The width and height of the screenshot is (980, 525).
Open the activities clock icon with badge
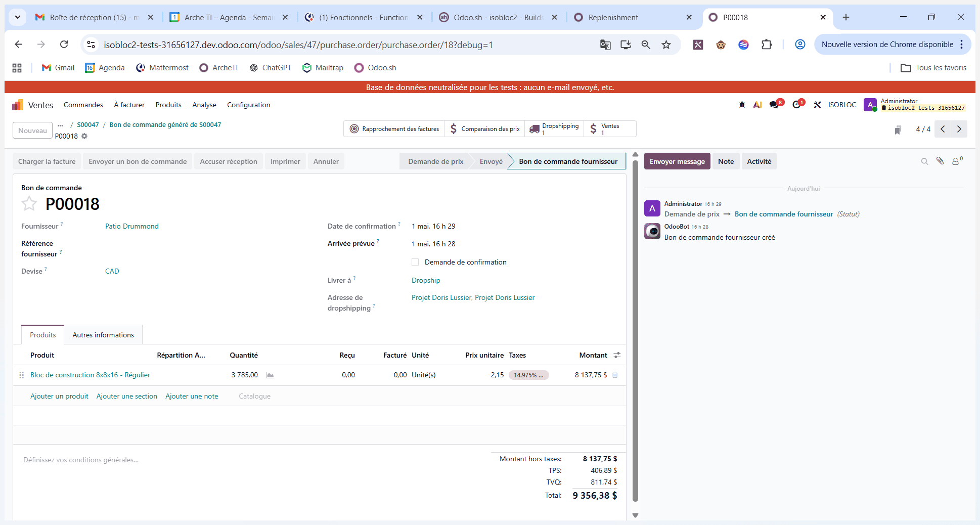tap(797, 104)
